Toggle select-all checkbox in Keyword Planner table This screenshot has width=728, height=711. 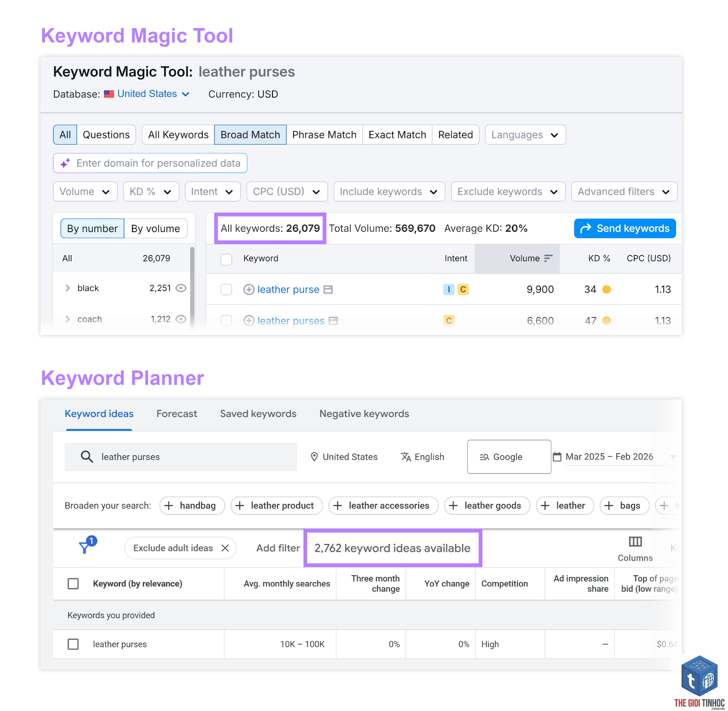pos(73,584)
